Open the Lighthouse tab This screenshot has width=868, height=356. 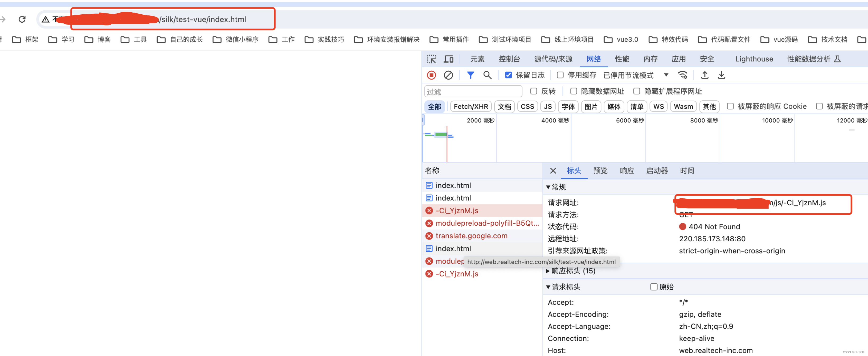pos(754,59)
